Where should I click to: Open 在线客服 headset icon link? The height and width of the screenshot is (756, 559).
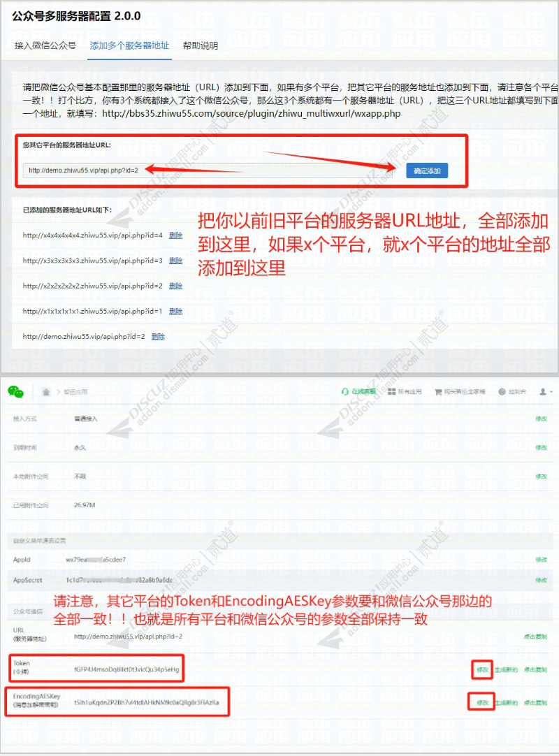click(x=358, y=391)
